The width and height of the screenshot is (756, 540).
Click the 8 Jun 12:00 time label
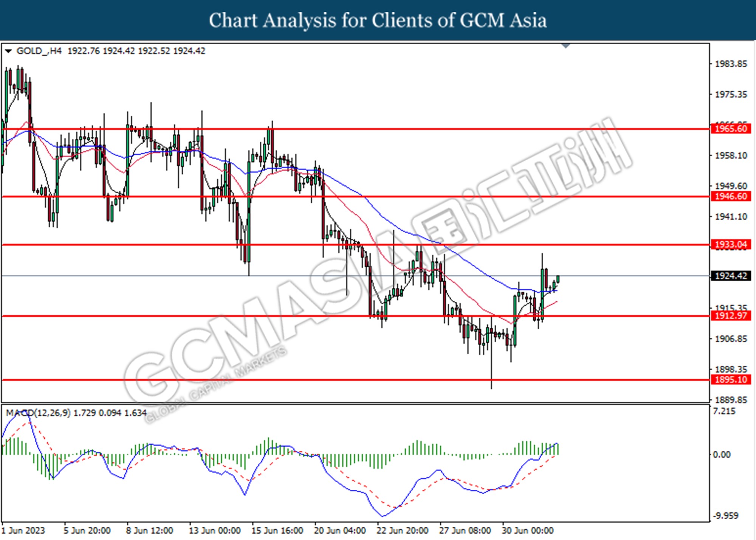(x=150, y=531)
